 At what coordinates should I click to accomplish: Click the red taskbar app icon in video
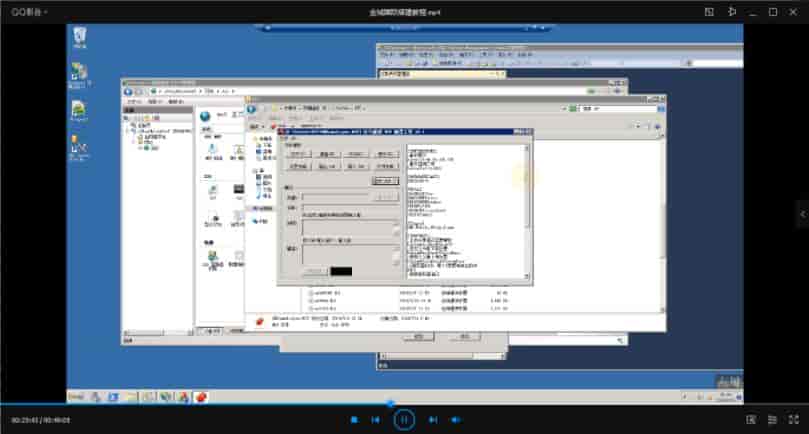(x=200, y=397)
